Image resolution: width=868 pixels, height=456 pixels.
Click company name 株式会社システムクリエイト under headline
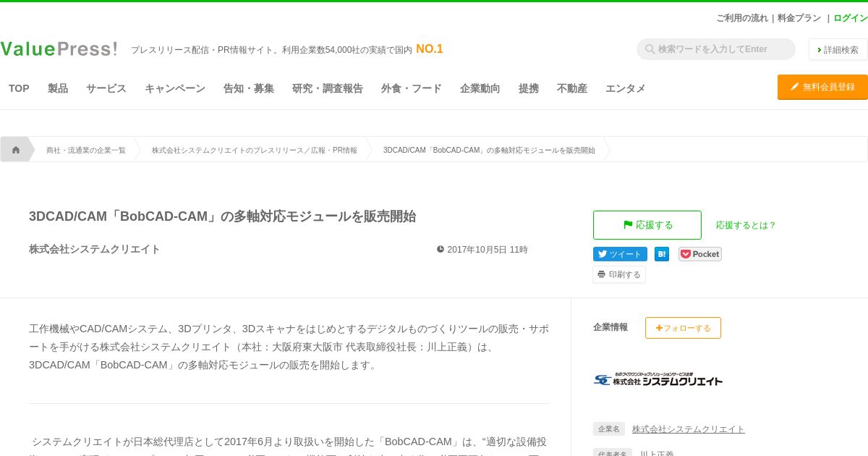[x=95, y=249]
